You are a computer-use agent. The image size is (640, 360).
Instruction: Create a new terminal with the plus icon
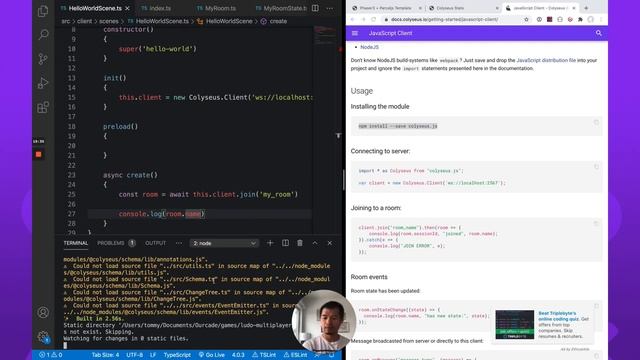pos(270,243)
